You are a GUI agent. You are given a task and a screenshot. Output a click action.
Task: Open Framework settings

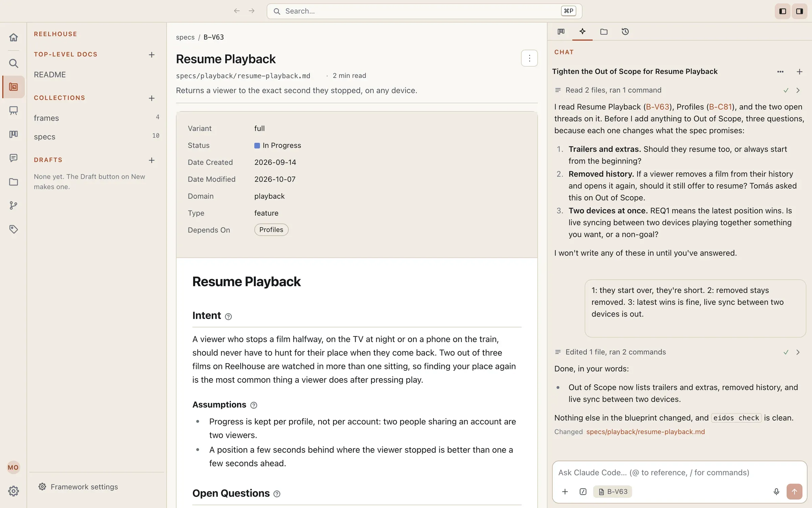78,487
